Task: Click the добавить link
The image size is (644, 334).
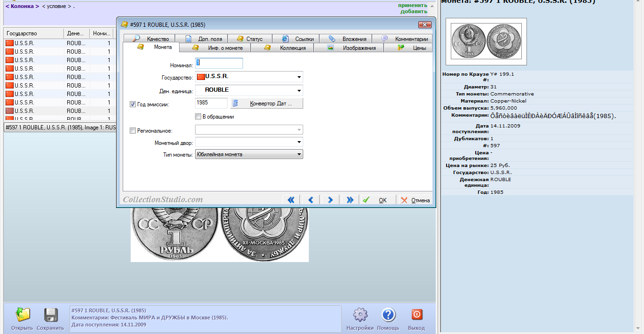Action: coord(414,11)
